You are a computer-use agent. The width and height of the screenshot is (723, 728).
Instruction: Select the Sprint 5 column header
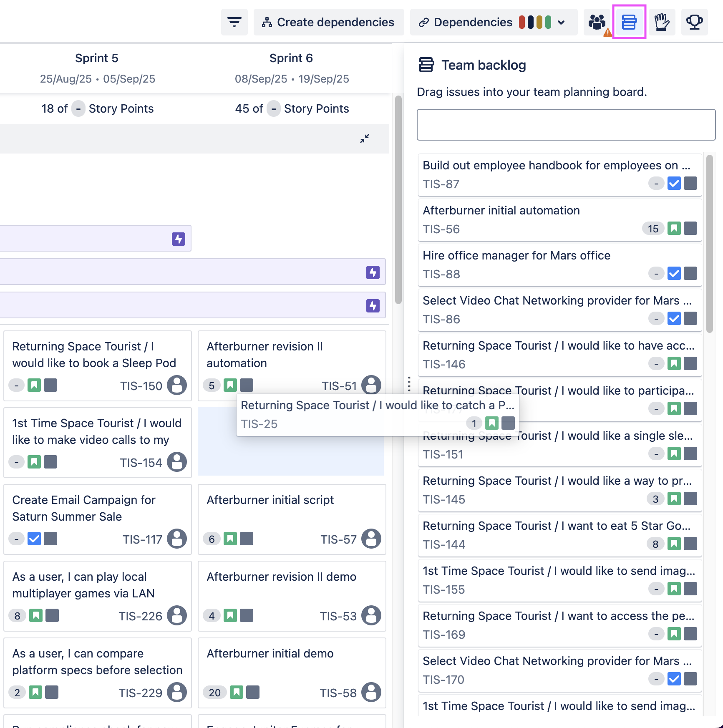pyautogui.click(x=96, y=58)
